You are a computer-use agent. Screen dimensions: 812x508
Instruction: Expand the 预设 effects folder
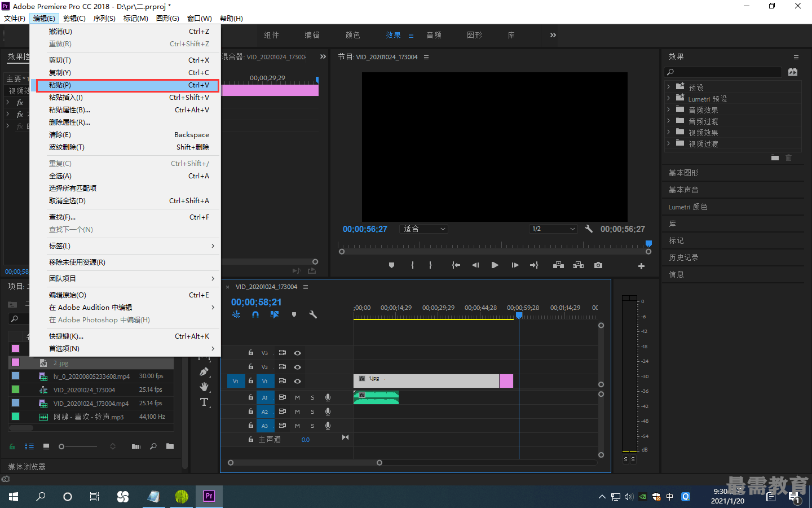coord(669,87)
